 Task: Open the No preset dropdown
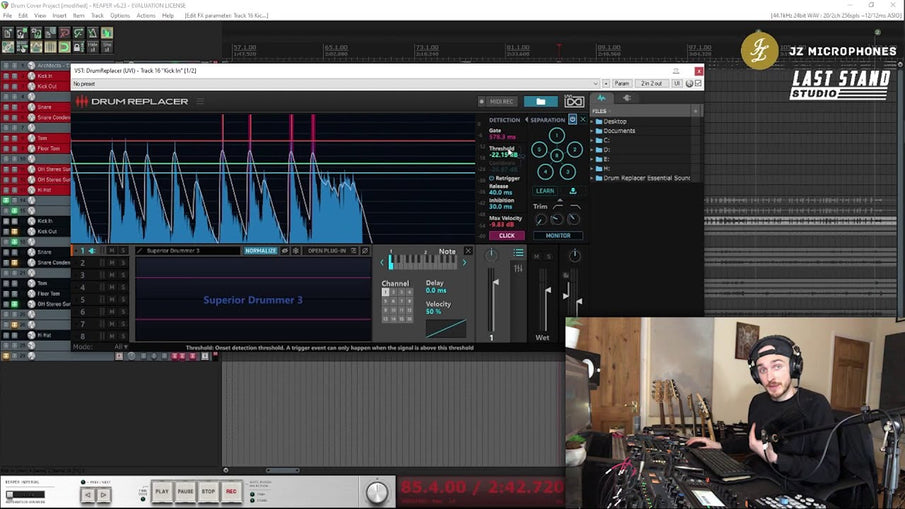(335, 84)
